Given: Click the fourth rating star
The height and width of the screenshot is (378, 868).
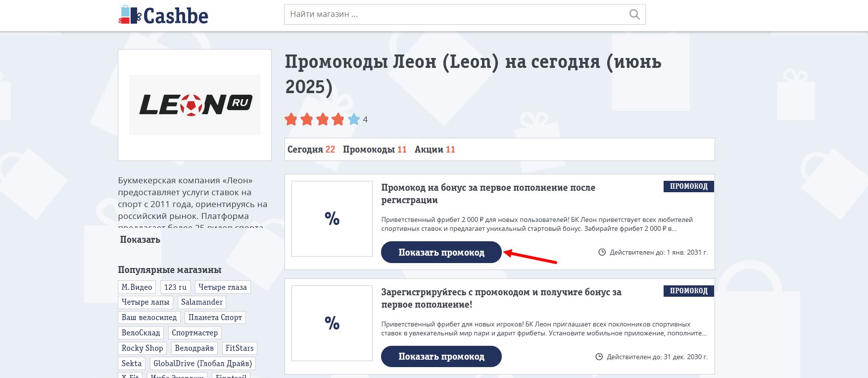Looking at the screenshot, I should [338, 119].
